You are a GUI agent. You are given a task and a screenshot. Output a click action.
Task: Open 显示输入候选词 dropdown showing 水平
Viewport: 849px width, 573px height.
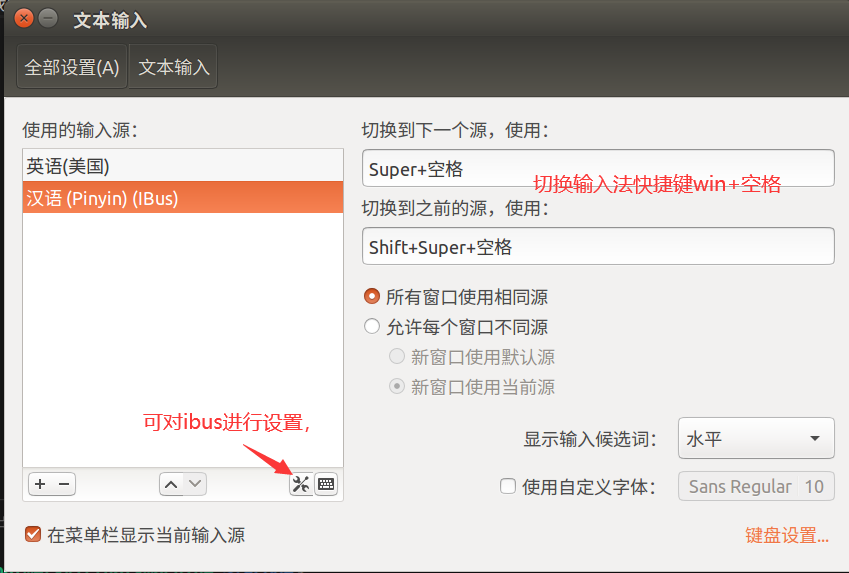(x=756, y=438)
